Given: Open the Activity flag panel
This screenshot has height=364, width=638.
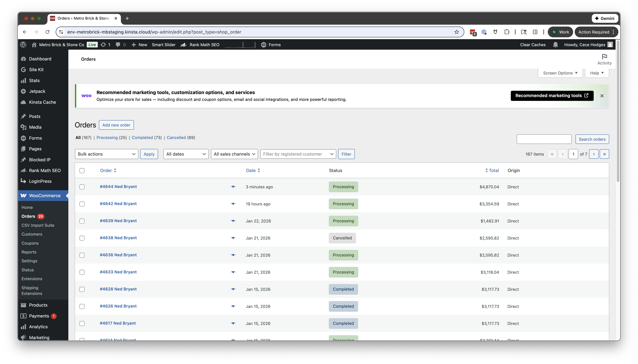Looking at the screenshot, I should point(604,59).
